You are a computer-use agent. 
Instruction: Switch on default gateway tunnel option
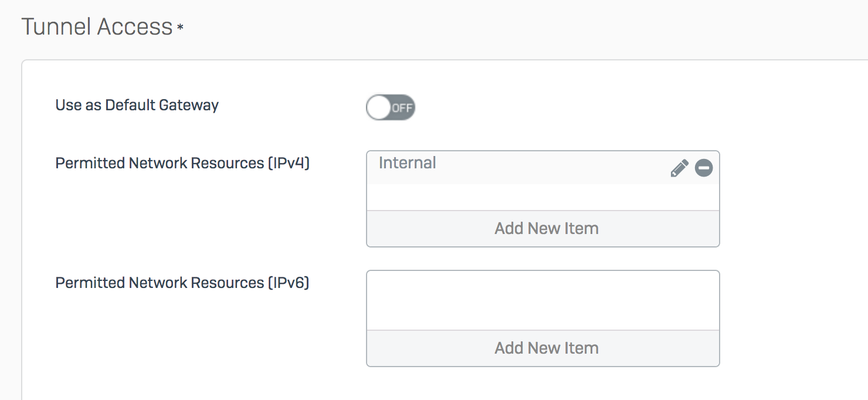pyautogui.click(x=391, y=108)
